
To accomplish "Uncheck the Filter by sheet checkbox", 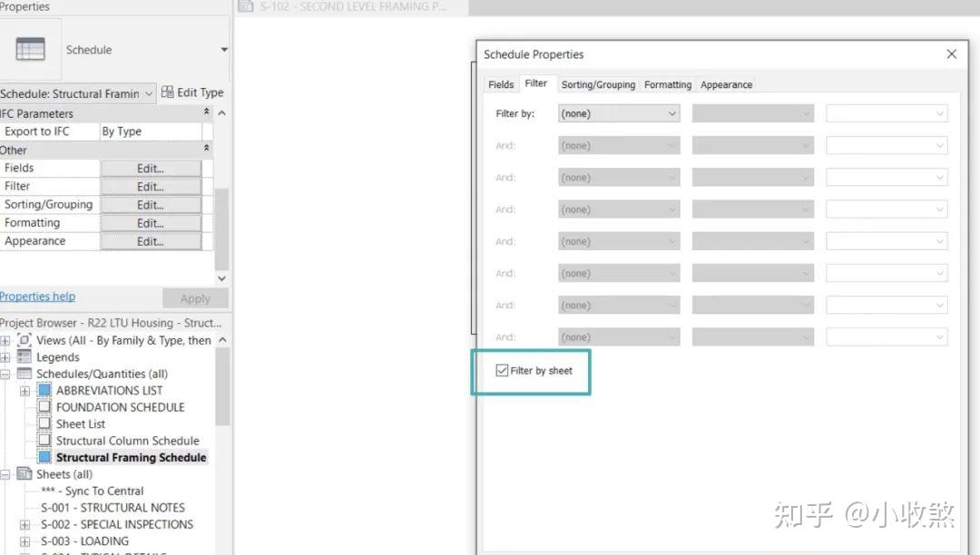I will 502,370.
